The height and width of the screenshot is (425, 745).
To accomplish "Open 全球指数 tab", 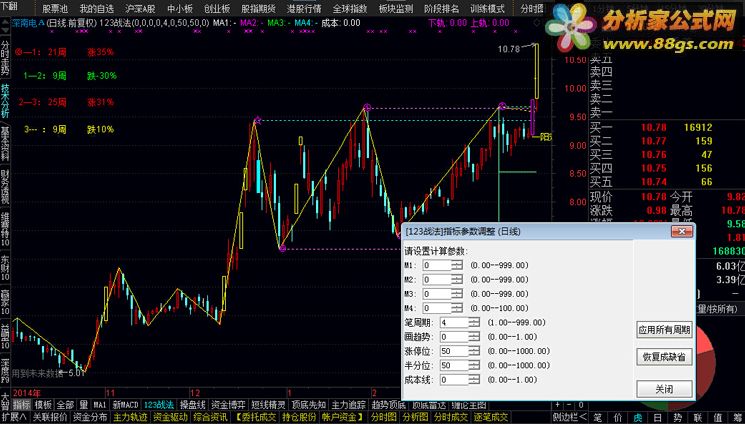I will [350, 9].
